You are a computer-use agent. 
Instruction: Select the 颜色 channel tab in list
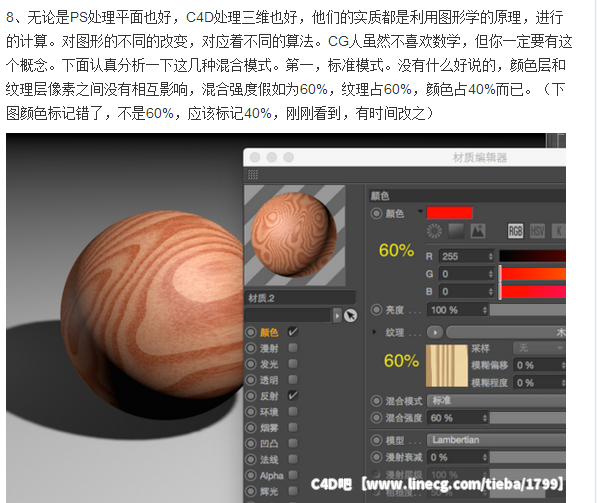(x=269, y=332)
